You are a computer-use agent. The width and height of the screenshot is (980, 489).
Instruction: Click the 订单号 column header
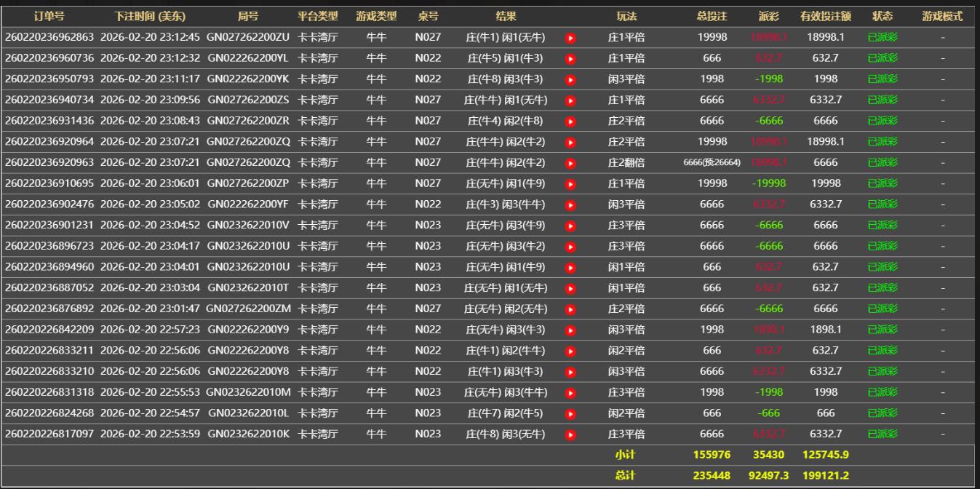coord(49,17)
